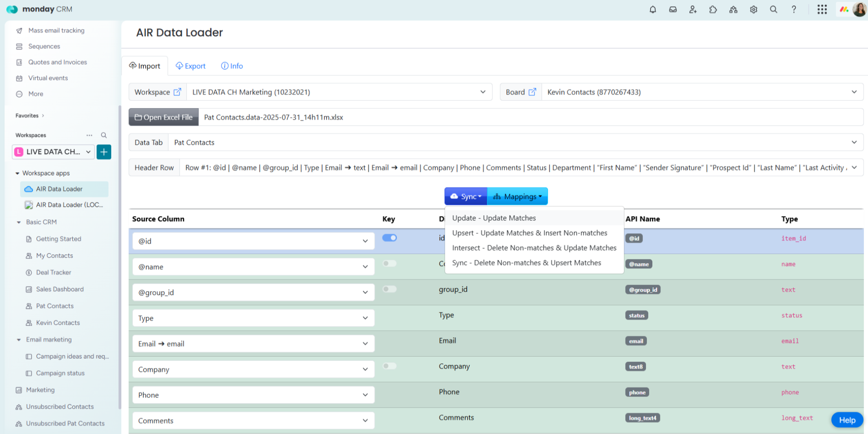Open the Sales Dashboard board

(x=60, y=289)
